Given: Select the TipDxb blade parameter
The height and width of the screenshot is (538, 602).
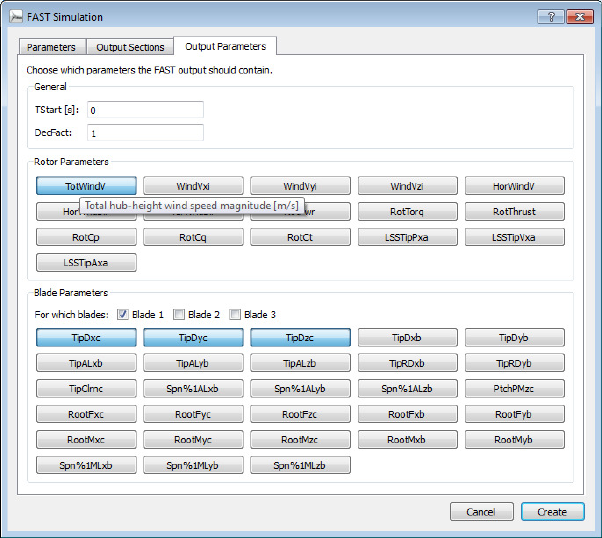Looking at the screenshot, I should pyautogui.click(x=407, y=338).
